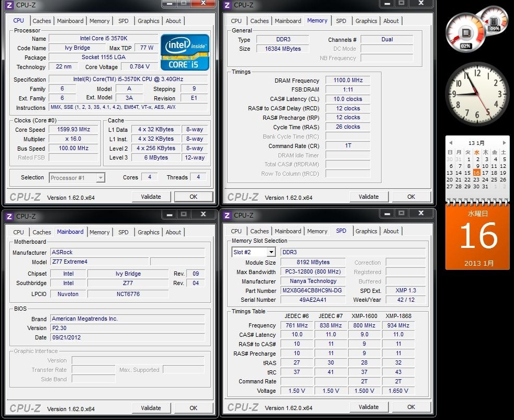Open the Slot #2 memory slot dropdown
The image size is (514, 420).
tap(271, 252)
